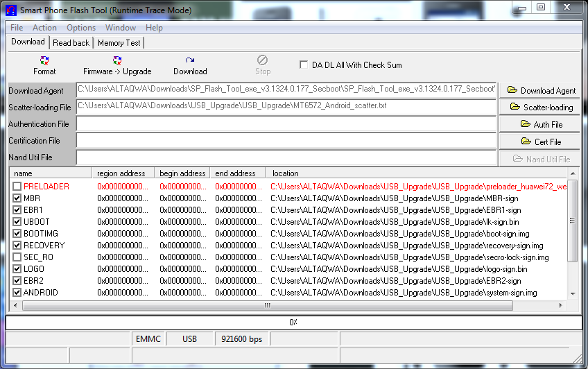Select the PRELOADER row name
This screenshot has height=369, width=588.
tap(46, 187)
